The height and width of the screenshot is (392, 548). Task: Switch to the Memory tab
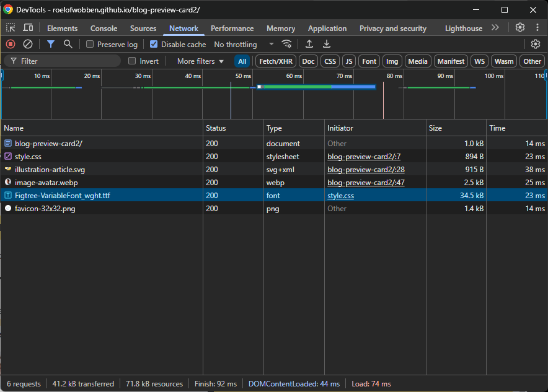pos(281,28)
